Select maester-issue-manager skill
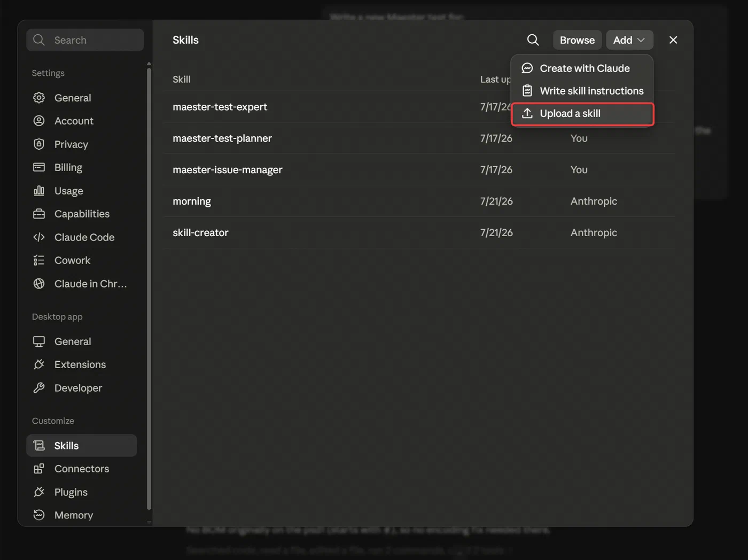Screen dimensions: 748x560 [419, 170]
